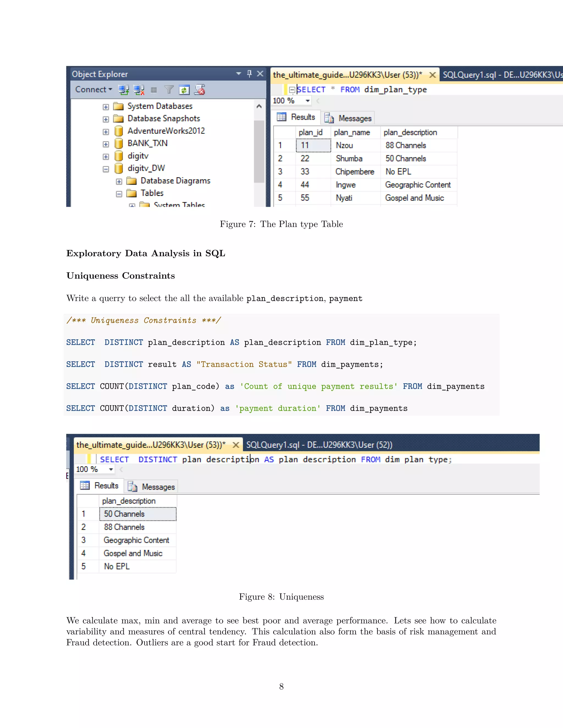This screenshot has height=728, width=563.
Task: Select the 50 Channels cell in lower grid
Action: [138, 514]
